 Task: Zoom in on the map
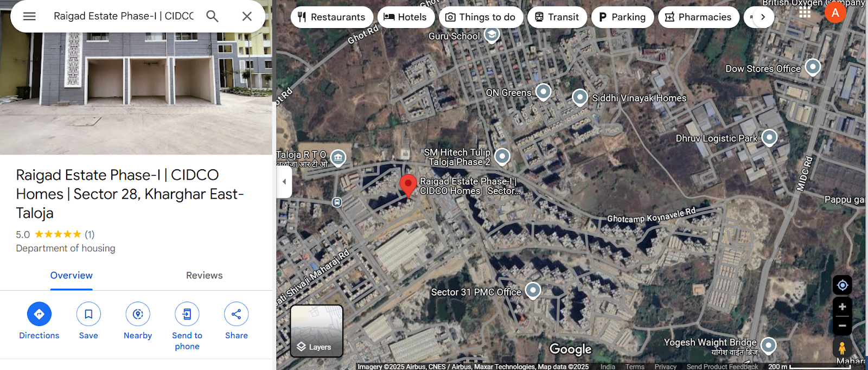[842, 307]
